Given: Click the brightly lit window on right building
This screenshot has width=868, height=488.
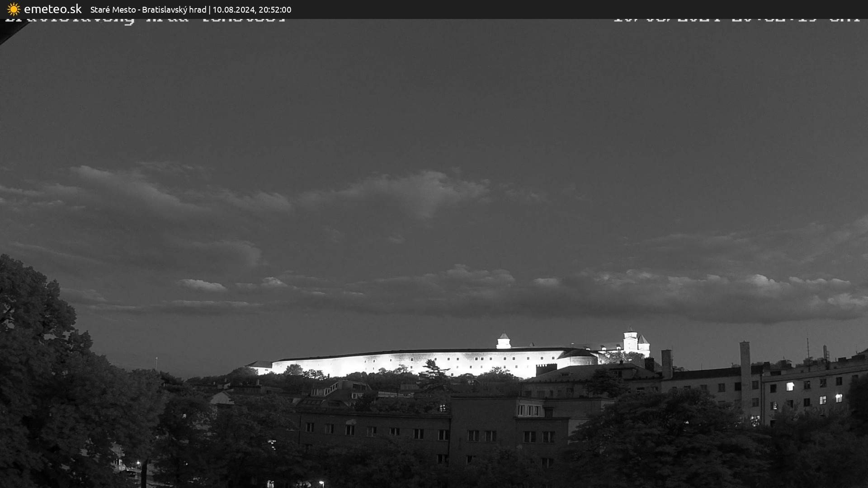Looking at the screenshot, I should click(x=790, y=386).
